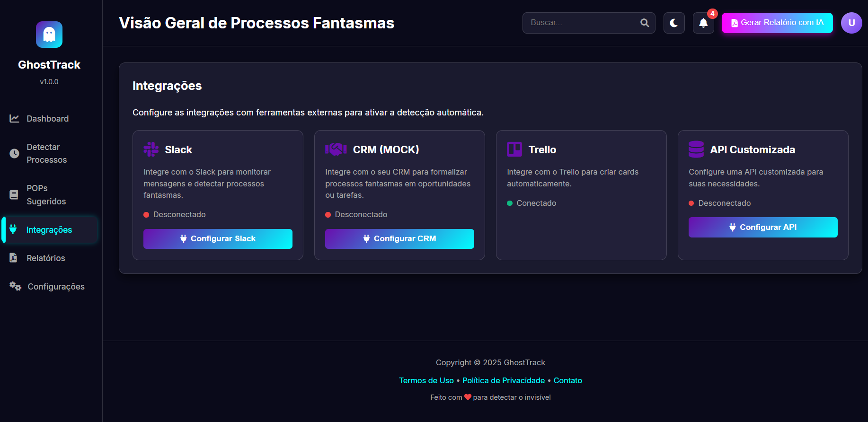The width and height of the screenshot is (868, 422).
Task: Toggle dark mode with moon icon
Action: pos(674,23)
